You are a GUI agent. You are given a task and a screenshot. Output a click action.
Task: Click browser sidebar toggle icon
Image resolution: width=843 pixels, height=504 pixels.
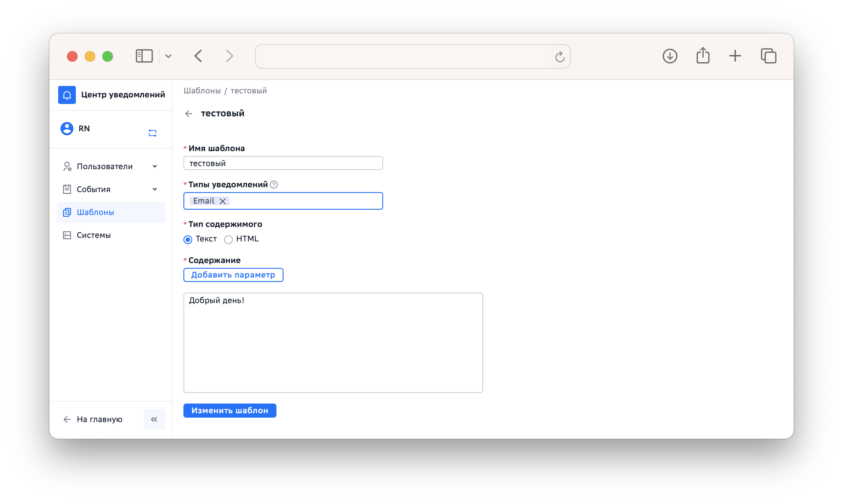point(144,56)
